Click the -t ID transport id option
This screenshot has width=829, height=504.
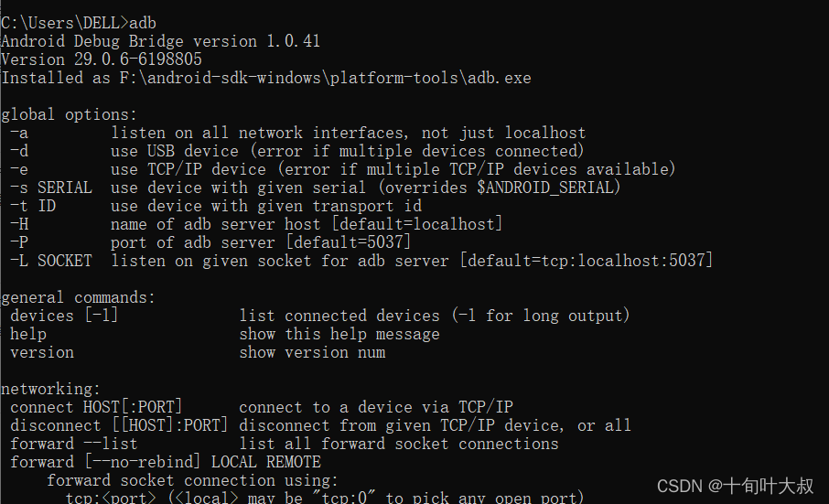coord(216,206)
